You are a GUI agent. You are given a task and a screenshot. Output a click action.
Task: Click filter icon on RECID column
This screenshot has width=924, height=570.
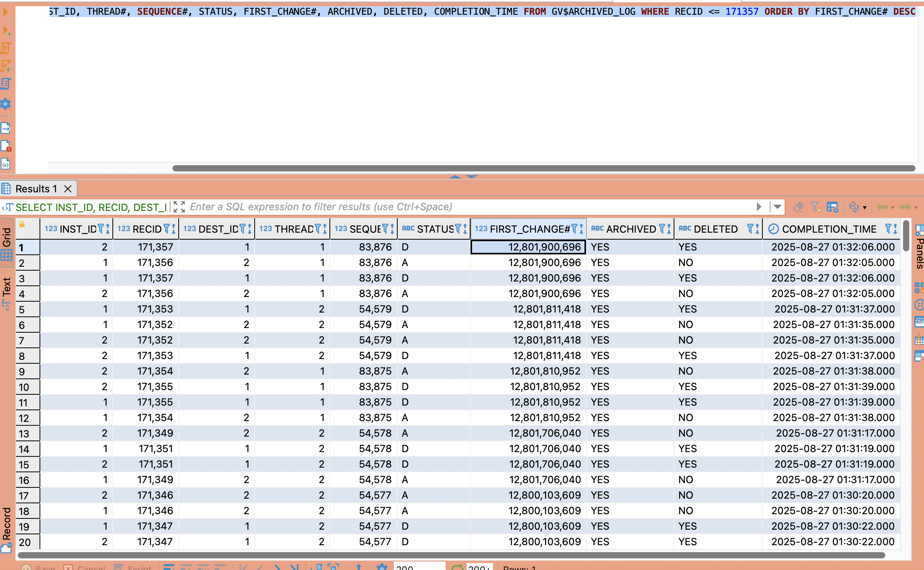pos(167,229)
